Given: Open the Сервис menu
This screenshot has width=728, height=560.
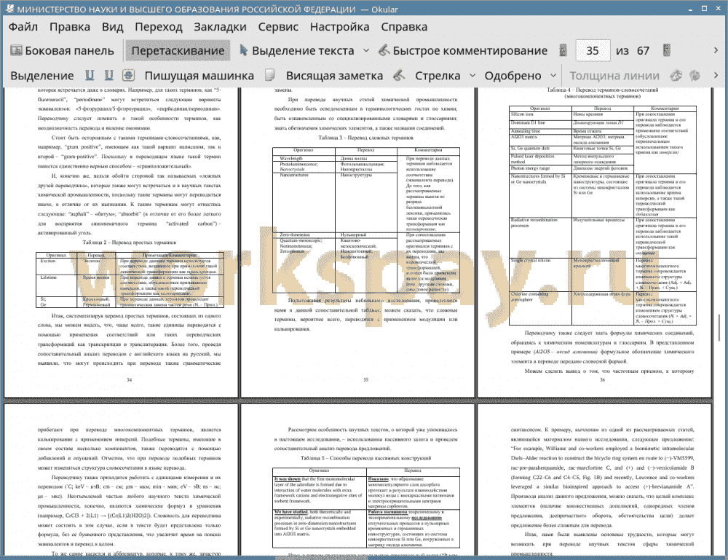Looking at the screenshot, I should coord(278,27).
